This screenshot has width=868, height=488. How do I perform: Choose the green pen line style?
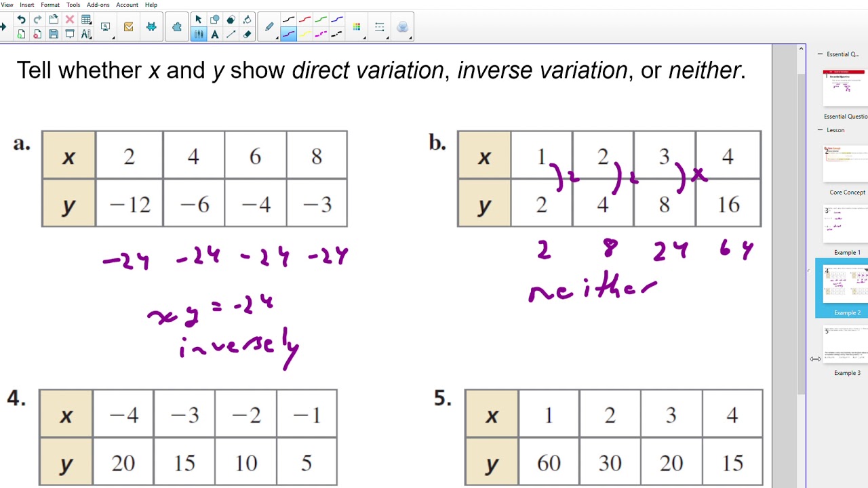(321, 20)
